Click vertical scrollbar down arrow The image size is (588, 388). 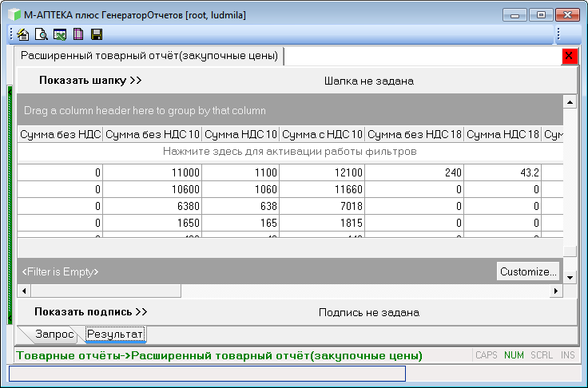570,277
